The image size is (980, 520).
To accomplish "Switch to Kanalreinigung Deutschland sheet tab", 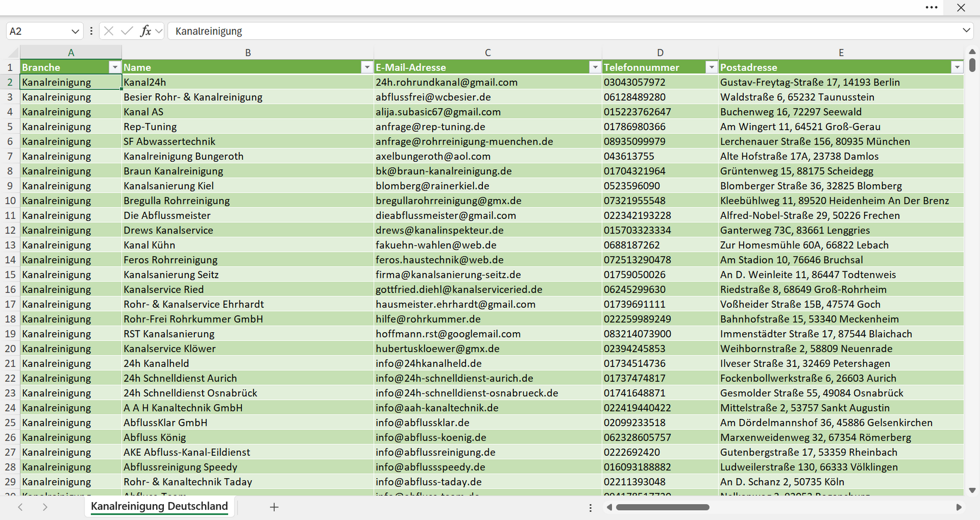I will (160, 506).
